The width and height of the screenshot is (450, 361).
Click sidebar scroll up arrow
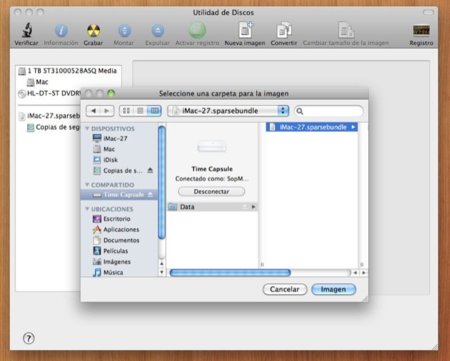tap(162, 264)
